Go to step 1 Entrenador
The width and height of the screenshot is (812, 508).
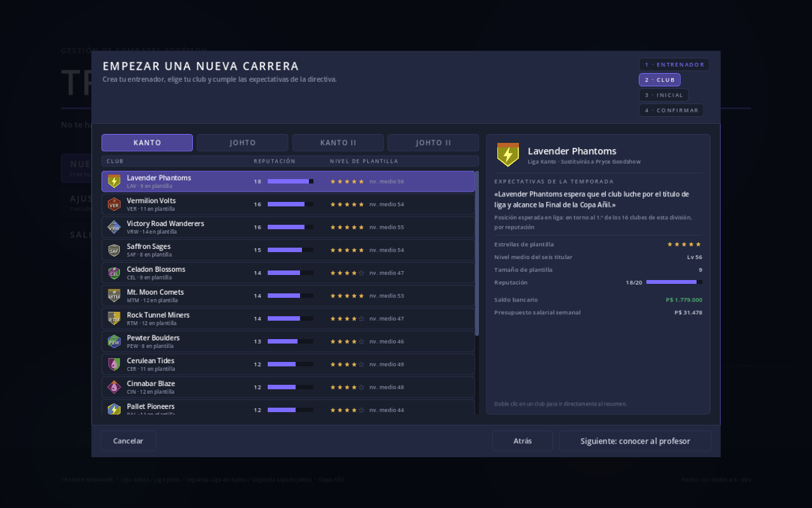point(674,65)
